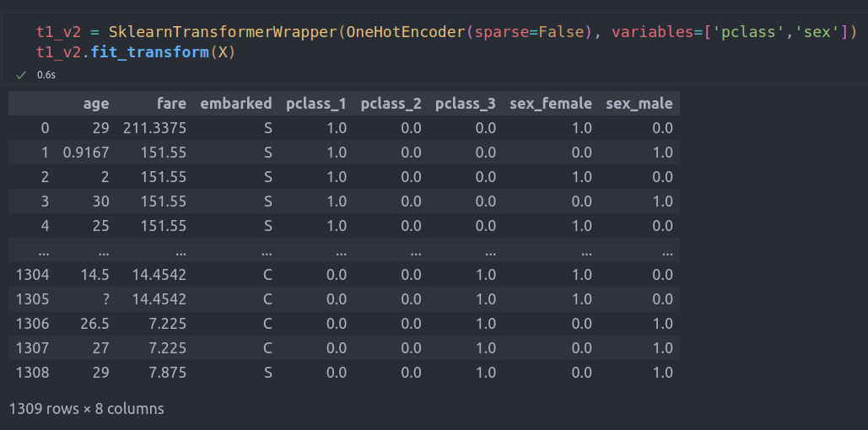Click the pclass_2 value in row 1307

pos(412,348)
